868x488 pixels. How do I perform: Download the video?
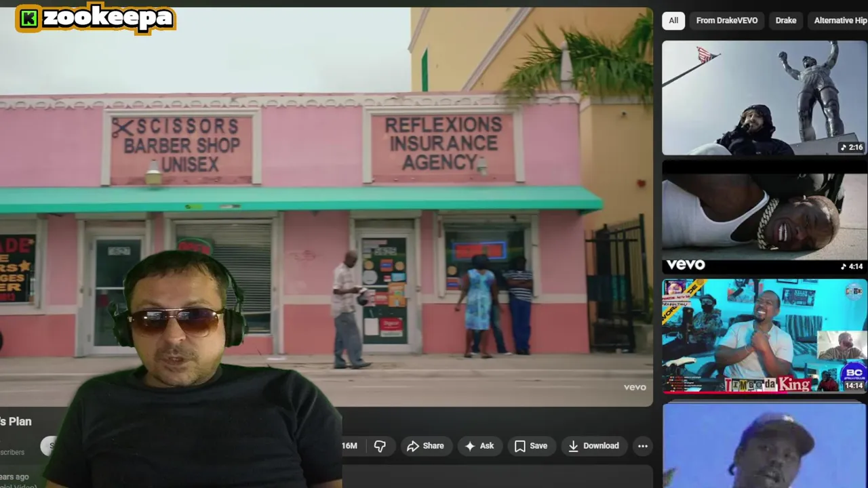tap(593, 446)
